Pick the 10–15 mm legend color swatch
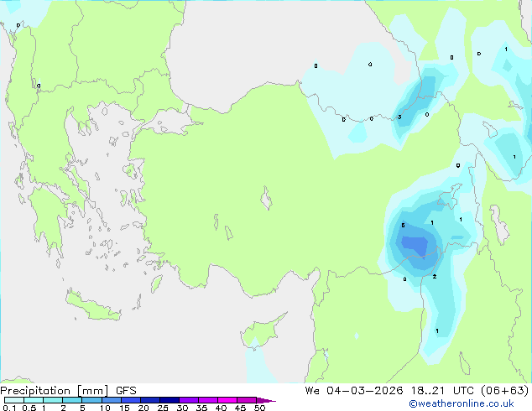The height and width of the screenshot is (411, 532). click(x=111, y=400)
